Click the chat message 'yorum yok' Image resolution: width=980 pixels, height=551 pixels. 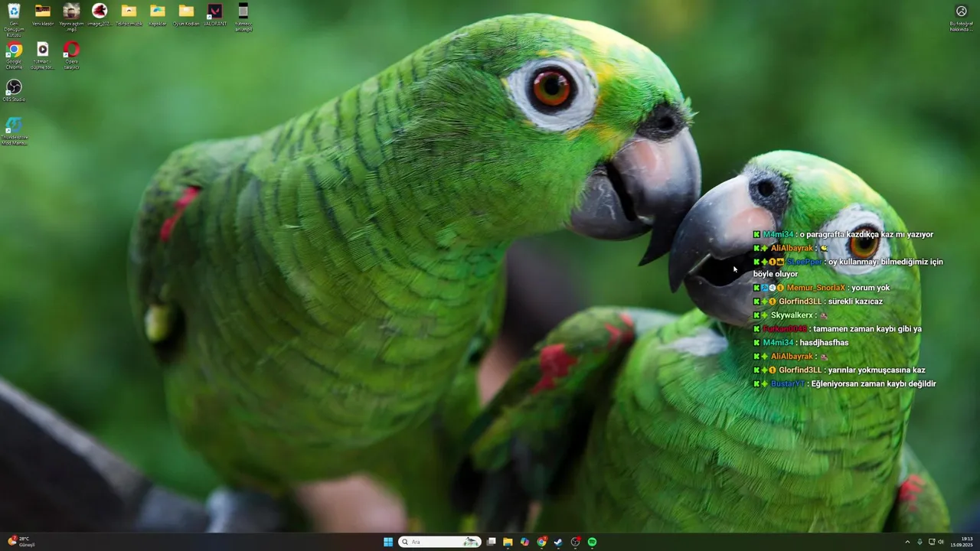pyautogui.click(x=871, y=288)
